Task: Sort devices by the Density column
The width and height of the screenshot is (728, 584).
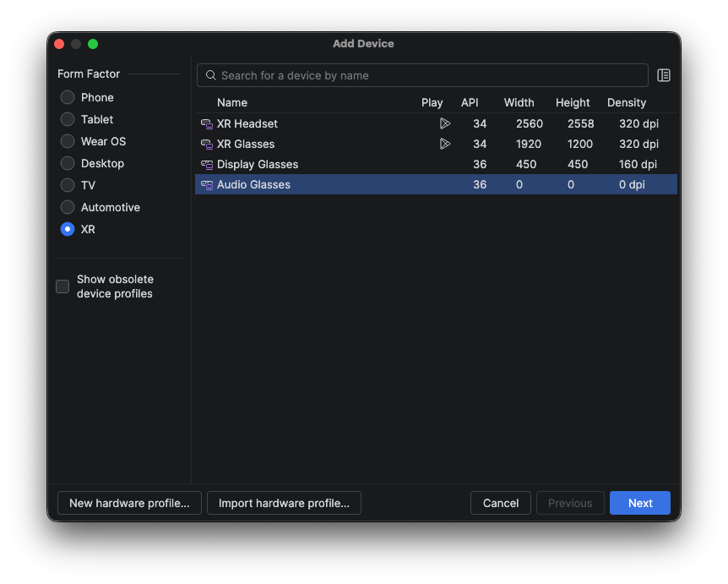Action: tap(627, 102)
